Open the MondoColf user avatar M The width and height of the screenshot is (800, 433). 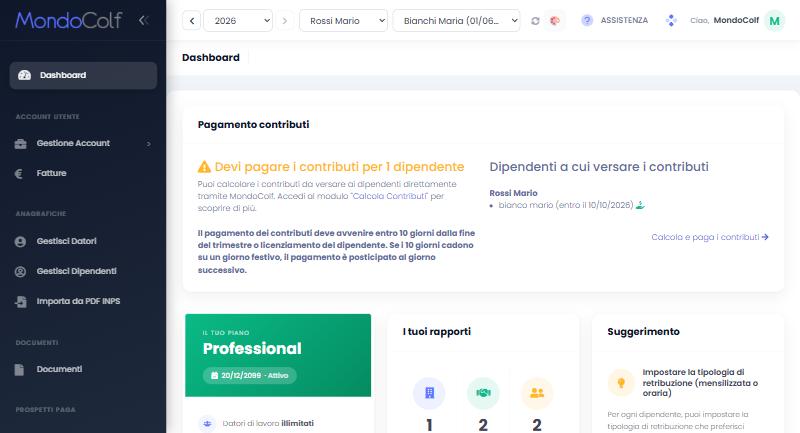point(774,21)
